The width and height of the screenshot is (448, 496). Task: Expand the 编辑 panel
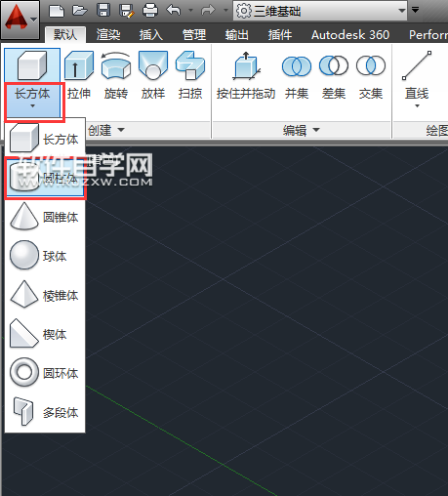click(x=302, y=130)
